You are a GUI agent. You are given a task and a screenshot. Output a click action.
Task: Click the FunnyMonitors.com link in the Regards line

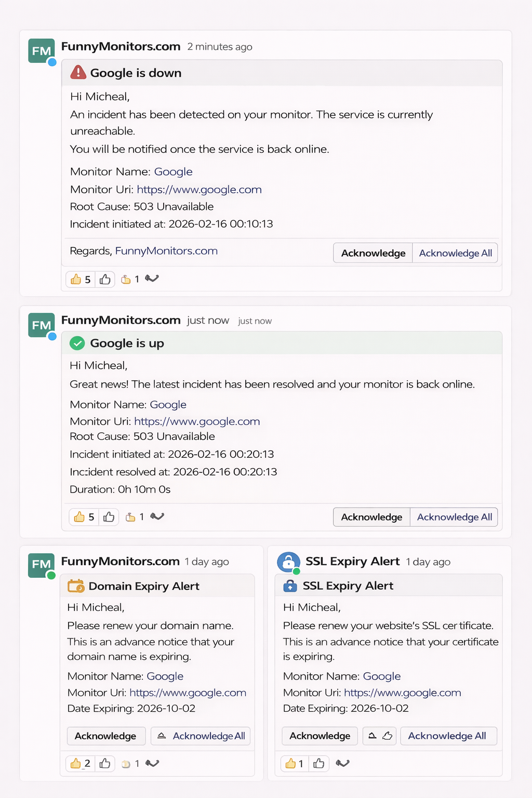click(167, 251)
